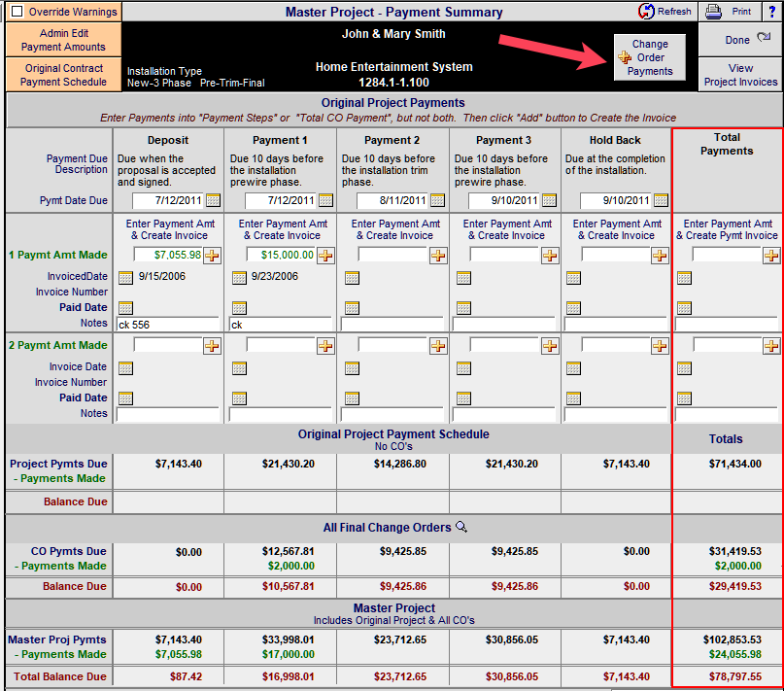Click Change Order Payments button
Screen dimensions: 784x691
coord(650,57)
